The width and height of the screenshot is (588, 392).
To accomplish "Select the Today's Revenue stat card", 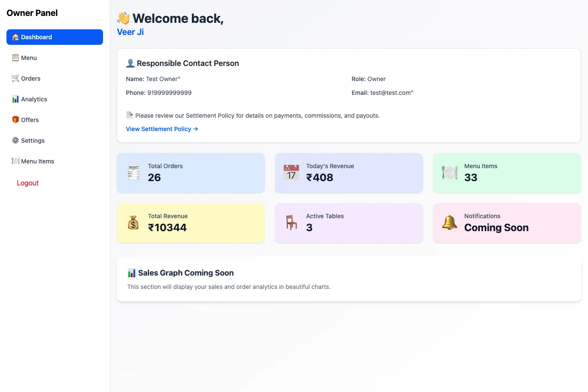I will [349, 173].
